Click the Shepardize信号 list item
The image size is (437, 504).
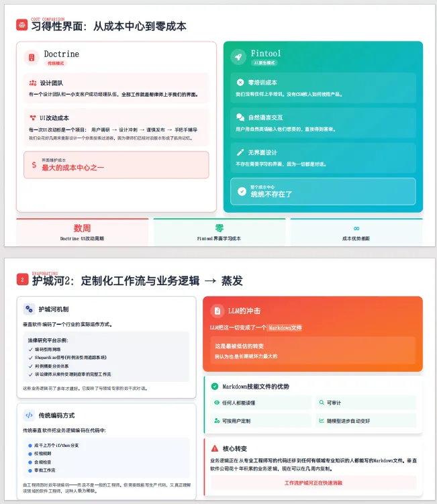click(x=70, y=358)
